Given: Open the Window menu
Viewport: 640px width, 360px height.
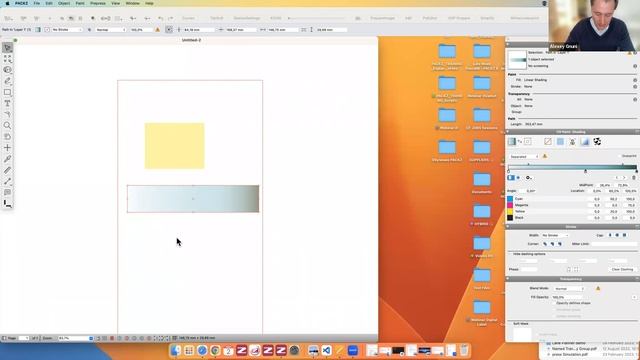Looking at the screenshot, I should pyautogui.click(x=132, y=3).
